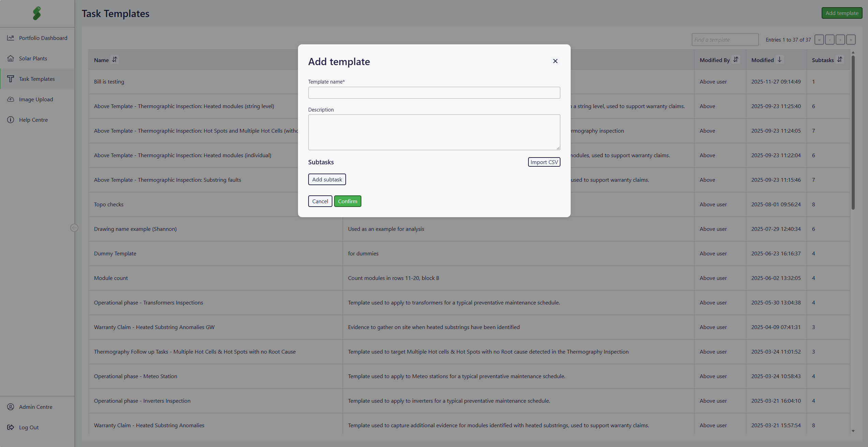868x447 pixels.
Task: Sort by the Modified date column
Action: point(779,60)
